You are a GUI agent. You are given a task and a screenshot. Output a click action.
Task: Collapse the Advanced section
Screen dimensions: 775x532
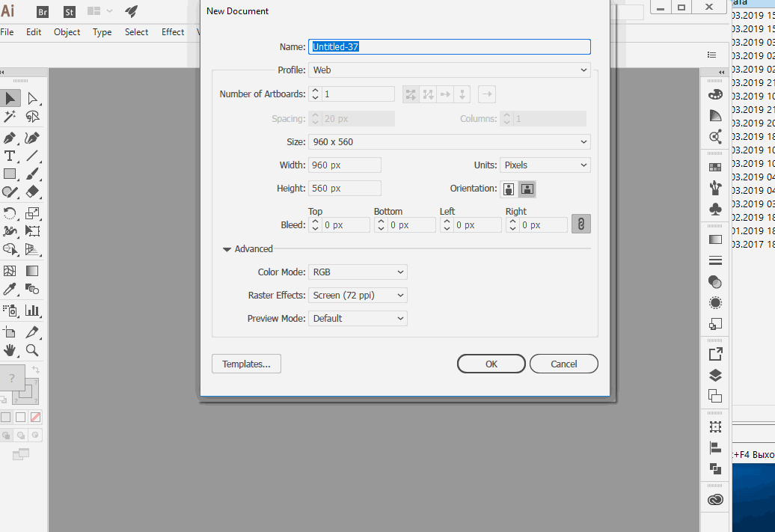click(227, 249)
